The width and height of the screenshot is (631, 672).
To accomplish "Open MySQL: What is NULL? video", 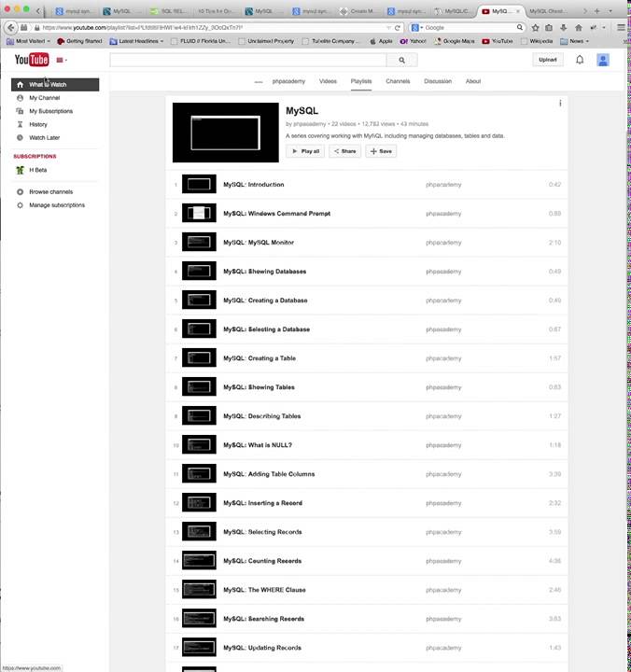I will coord(258,445).
